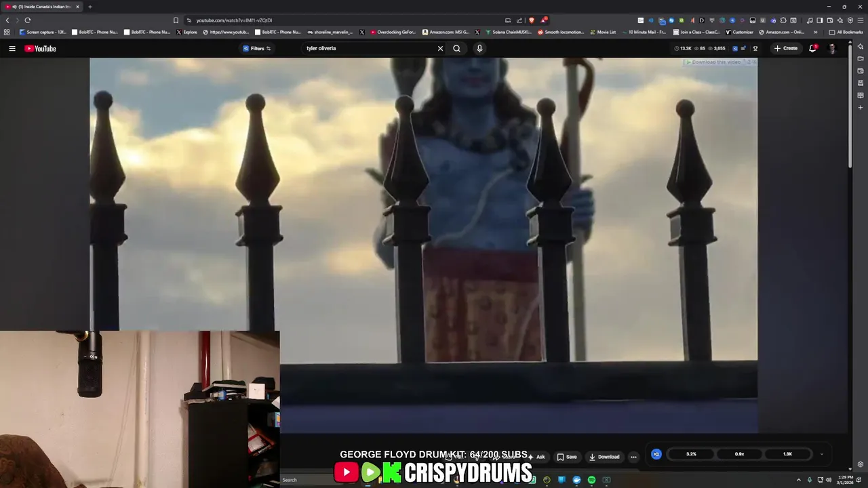This screenshot has width=868, height=488.
Task: Open the Brave rewards triangle icon
Action: coord(543,20)
